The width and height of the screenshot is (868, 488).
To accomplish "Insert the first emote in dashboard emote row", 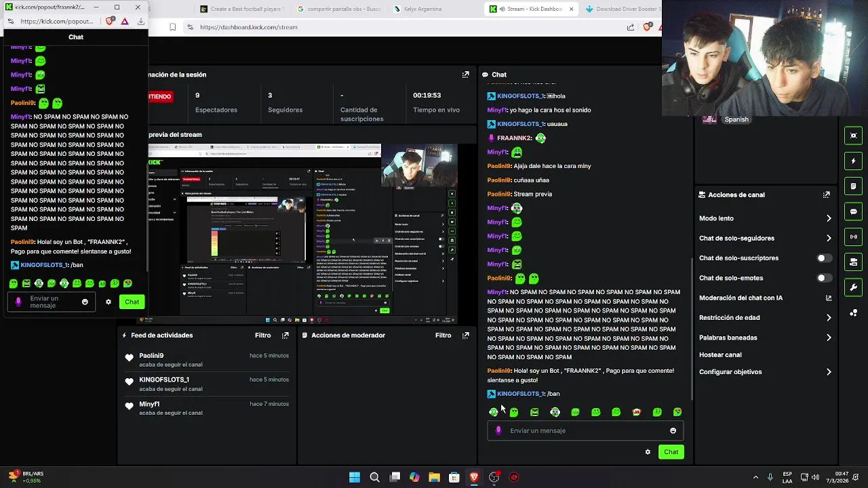I will pos(493,412).
